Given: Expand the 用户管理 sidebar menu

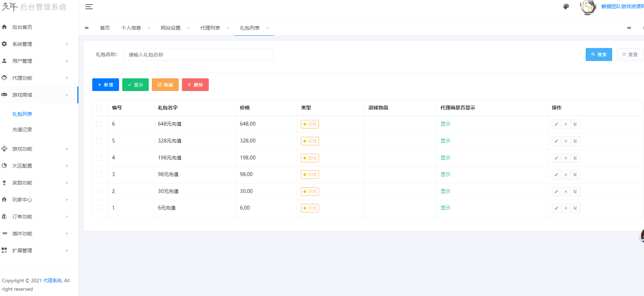Looking at the screenshot, I should 35,61.
